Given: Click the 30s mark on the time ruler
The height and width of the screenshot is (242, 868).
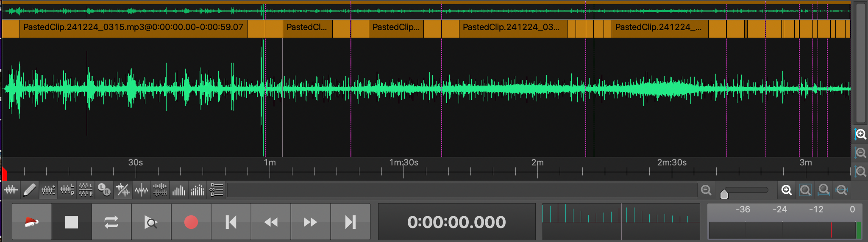Looking at the screenshot, I should pos(136,163).
